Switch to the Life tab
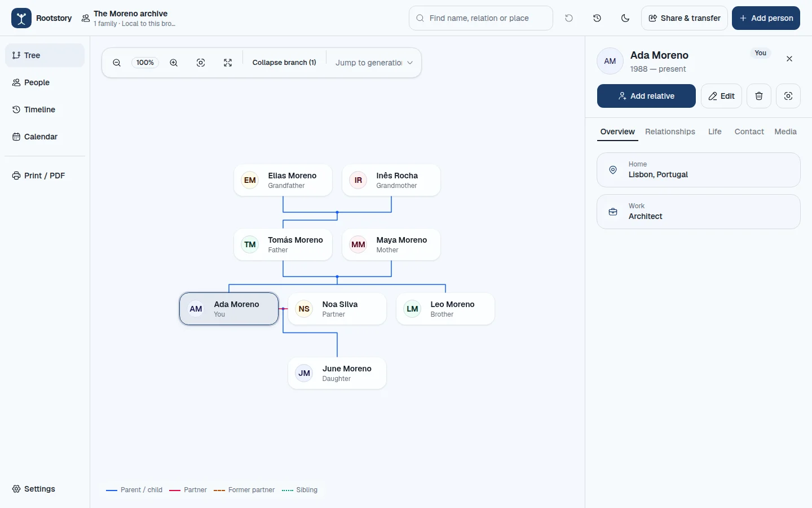The image size is (812, 508). (x=715, y=132)
